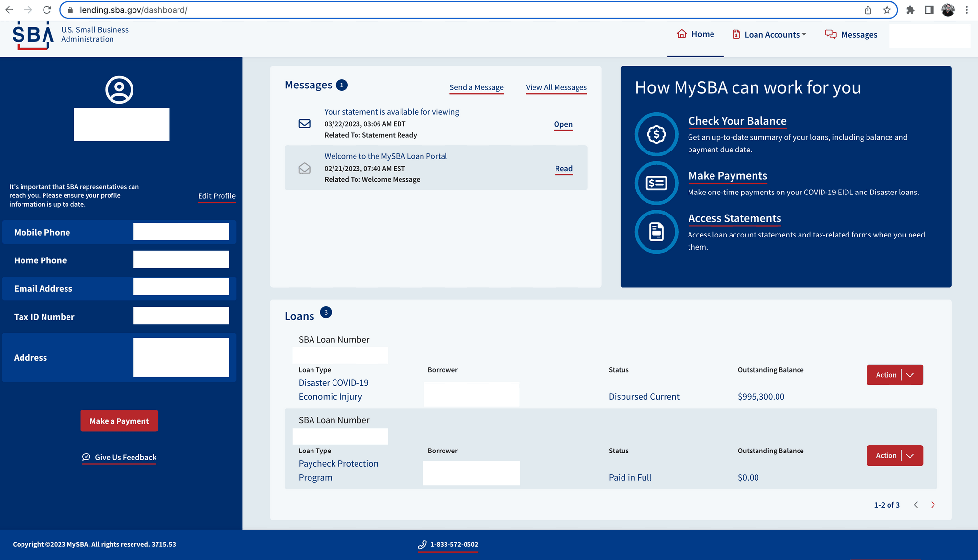Click the browser forward arrow

[28, 10]
